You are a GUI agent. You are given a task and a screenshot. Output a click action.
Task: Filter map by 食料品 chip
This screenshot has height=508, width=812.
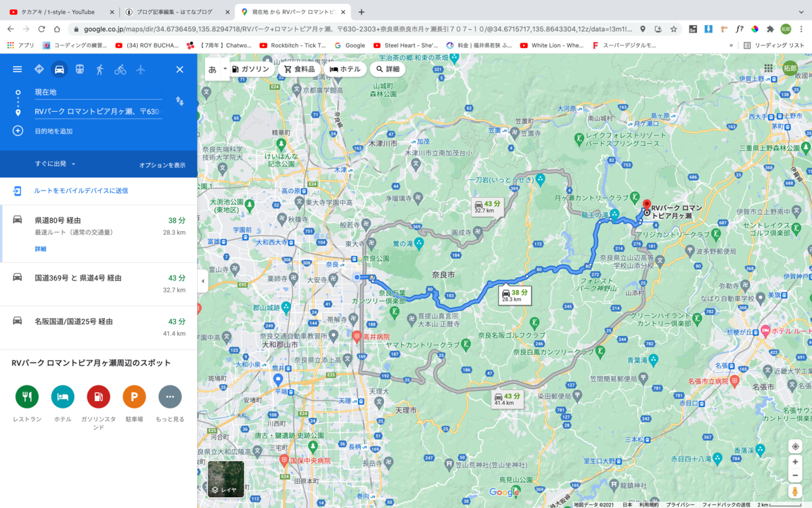pos(299,69)
